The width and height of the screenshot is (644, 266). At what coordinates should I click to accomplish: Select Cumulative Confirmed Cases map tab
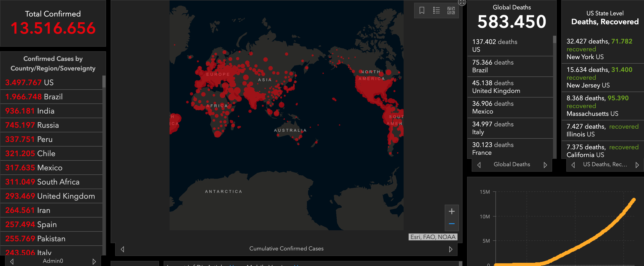tap(286, 248)
